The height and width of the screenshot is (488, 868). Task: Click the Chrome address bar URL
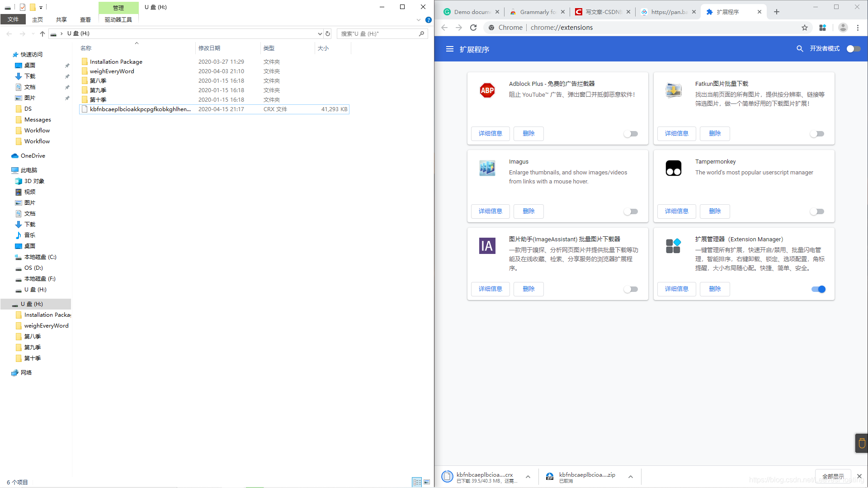point(561,28)
